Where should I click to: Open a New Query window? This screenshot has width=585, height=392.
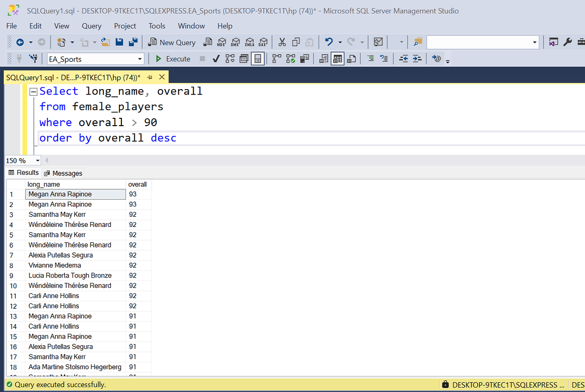tap(172, 42)
